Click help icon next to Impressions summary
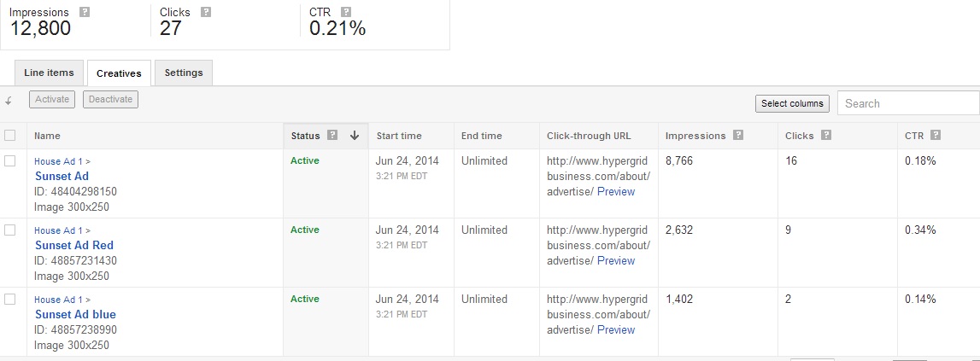 (85, 12)
